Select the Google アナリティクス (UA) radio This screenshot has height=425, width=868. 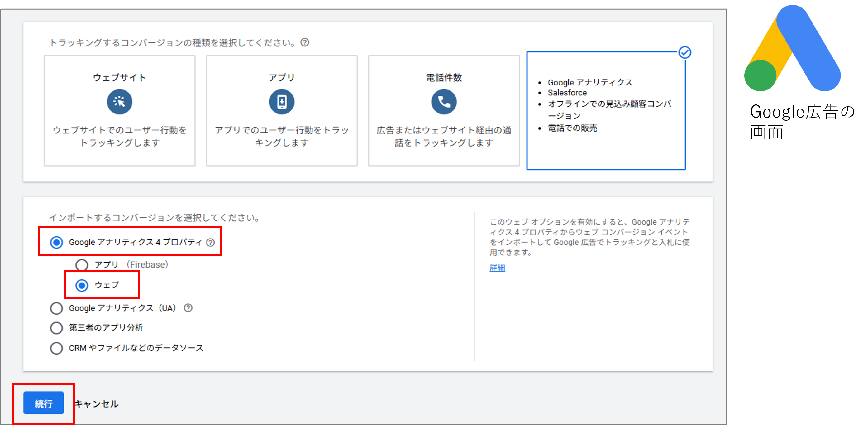point(56,308)
